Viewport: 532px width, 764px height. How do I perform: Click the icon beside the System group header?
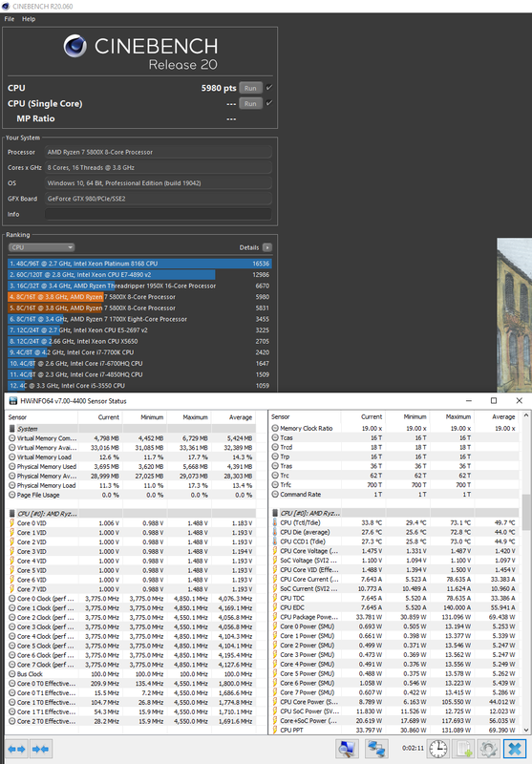12,429
